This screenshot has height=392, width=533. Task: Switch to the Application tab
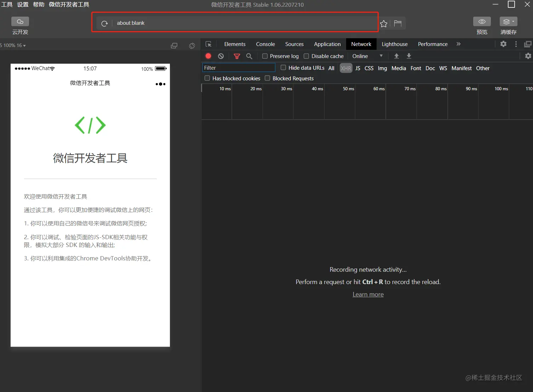327,44
